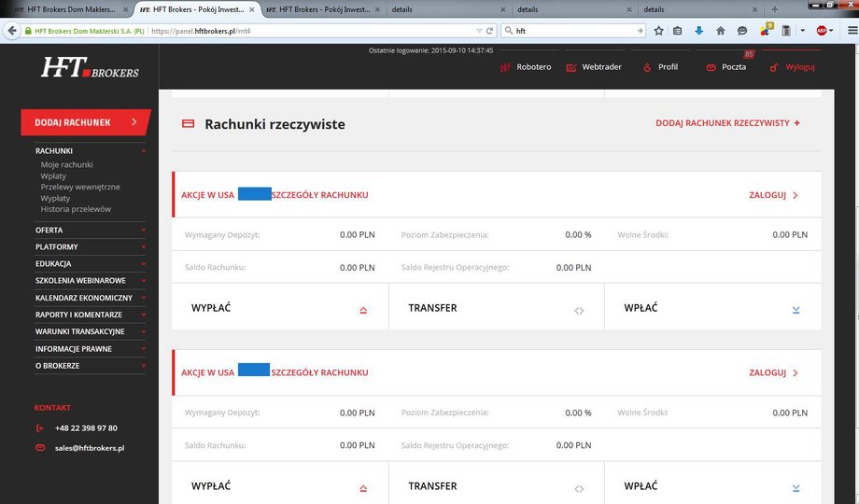Click the HFT Brokers logo
This screenshot has width=859, height=504.
(x=91, y=67)
